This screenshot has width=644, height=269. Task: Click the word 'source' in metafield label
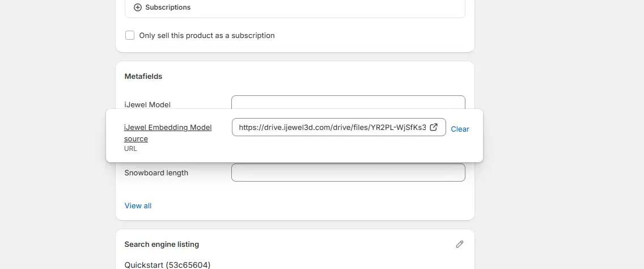136,139
